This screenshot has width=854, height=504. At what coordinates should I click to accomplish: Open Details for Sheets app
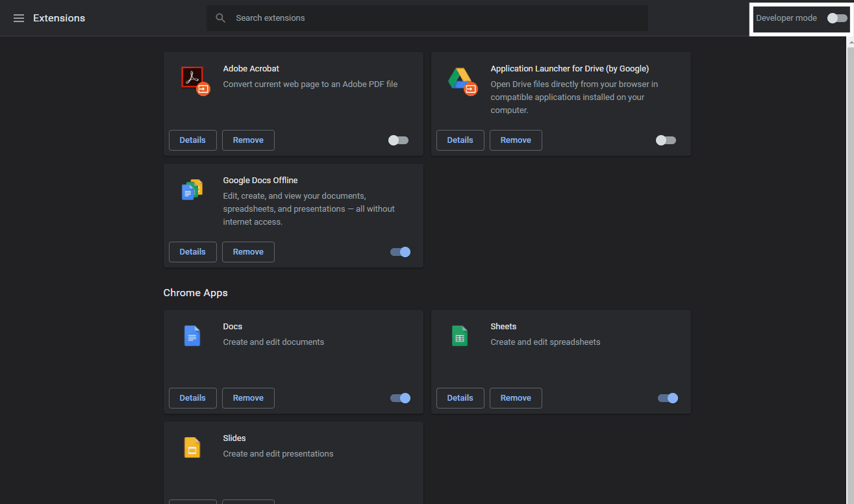pyautogui.click(x=460, y=398)
